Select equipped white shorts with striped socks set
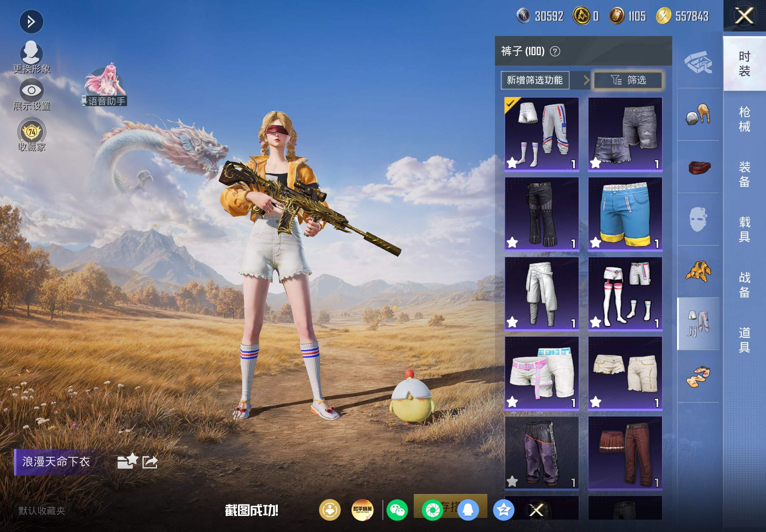This screenshot has width=766, height=532. click(542, 134)
